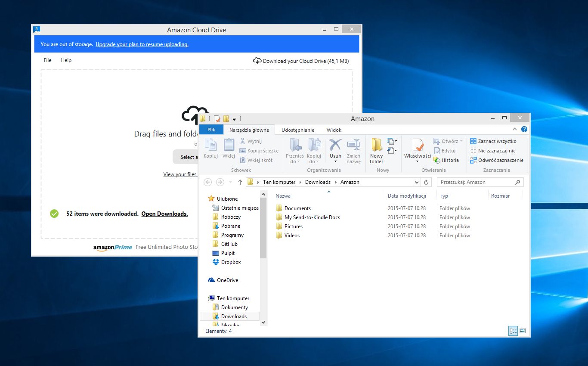The image size is (588, 366).
Task: Switch to Narzędzia główne ribbon tab
Action: 249,130
